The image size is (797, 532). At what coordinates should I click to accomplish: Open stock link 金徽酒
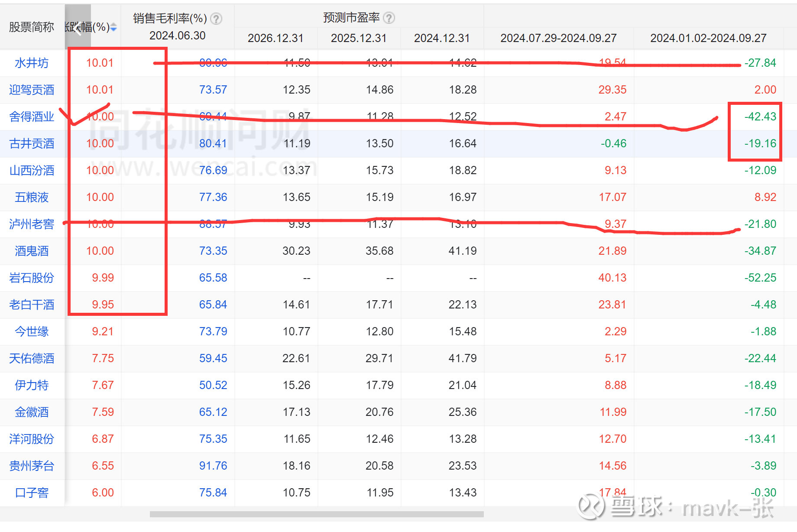point(32,412)
